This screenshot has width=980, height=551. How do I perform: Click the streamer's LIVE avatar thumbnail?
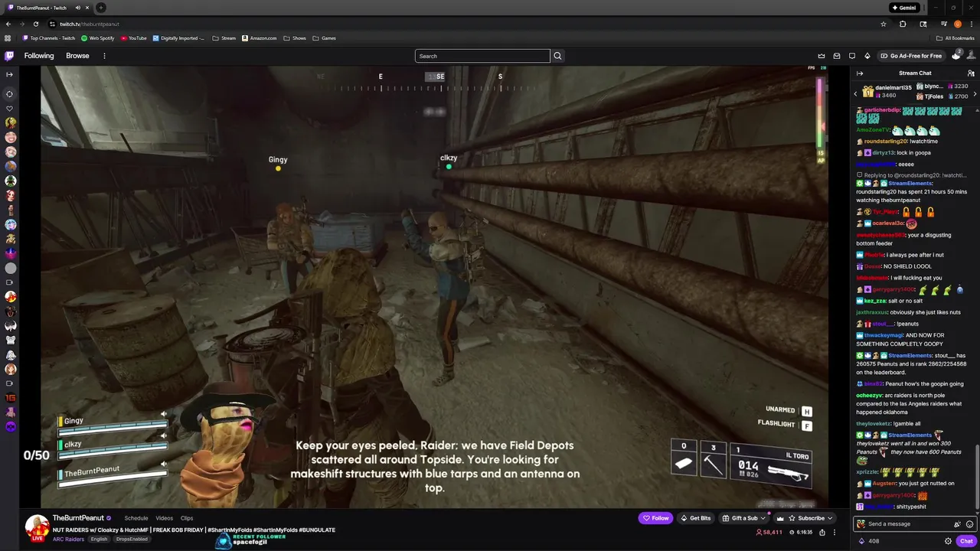pyautogui.click(x=37, y=528)
